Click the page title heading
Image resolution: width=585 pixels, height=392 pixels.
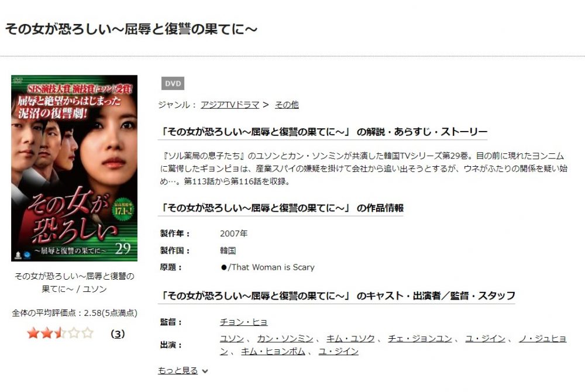click(131, 29)
